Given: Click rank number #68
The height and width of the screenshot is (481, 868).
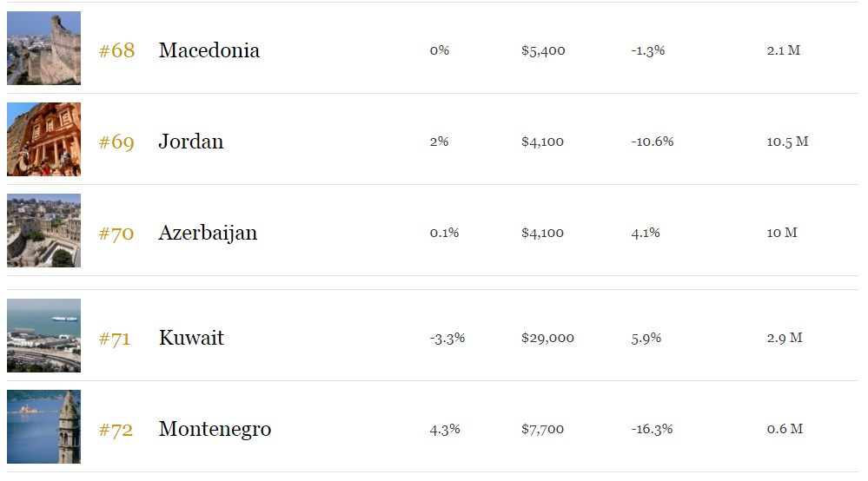Looking at the screenshot, I should click(x=116, y=50).
